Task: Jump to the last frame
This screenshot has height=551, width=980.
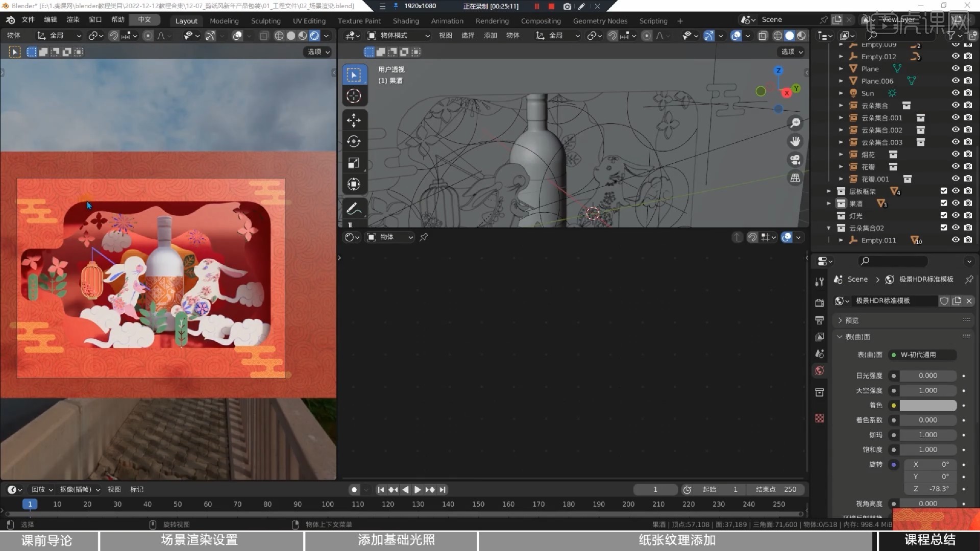Action: (x=443, y=490)
